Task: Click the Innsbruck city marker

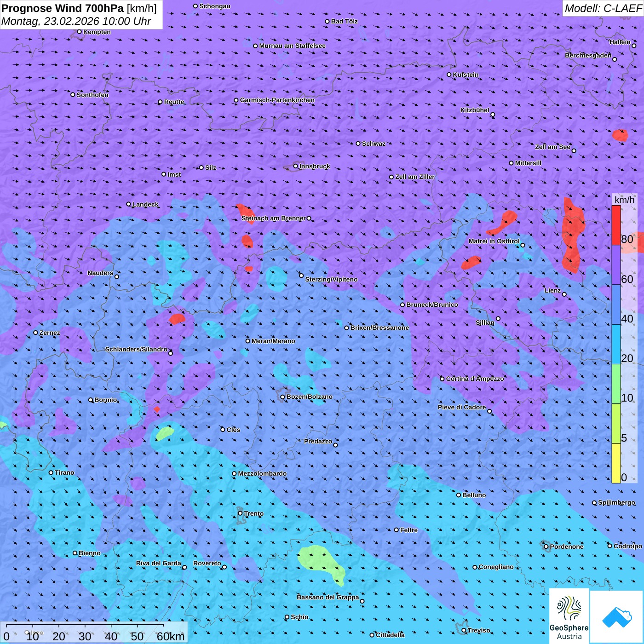Action: click(x=296, y=166)
